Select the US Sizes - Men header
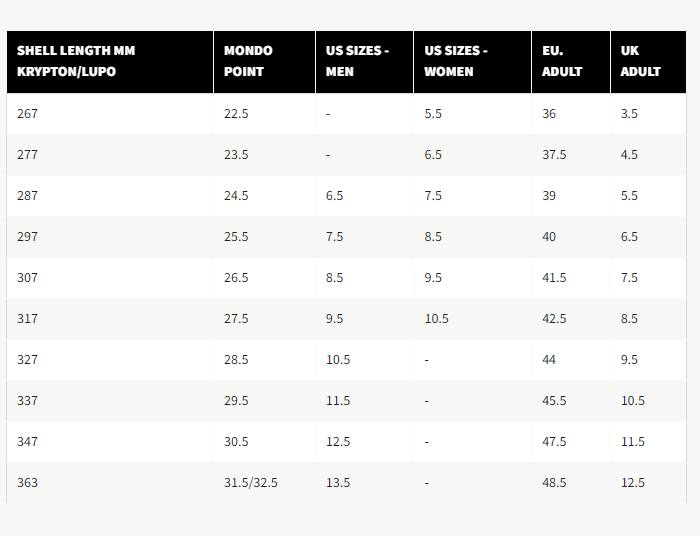Image resolution: width=700 pixels, height=536 pixels. pos(357,61)
